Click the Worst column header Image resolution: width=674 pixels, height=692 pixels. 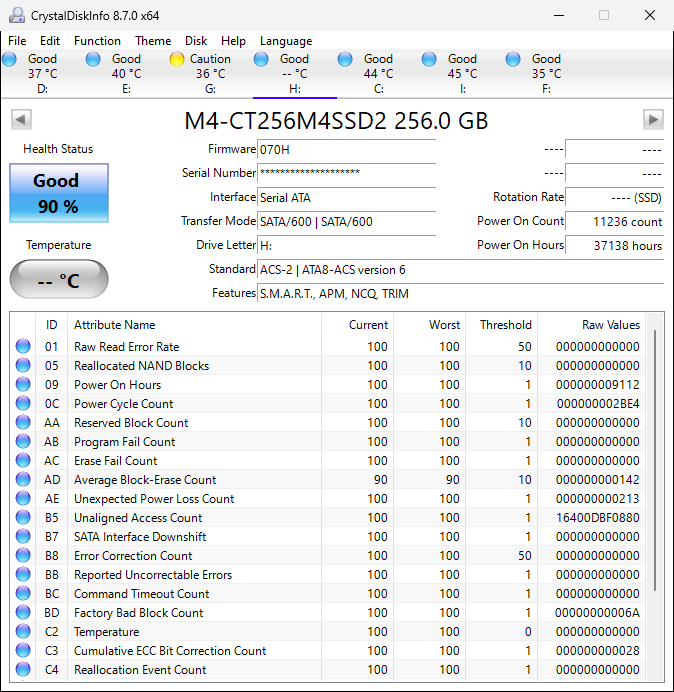point(429,325)
